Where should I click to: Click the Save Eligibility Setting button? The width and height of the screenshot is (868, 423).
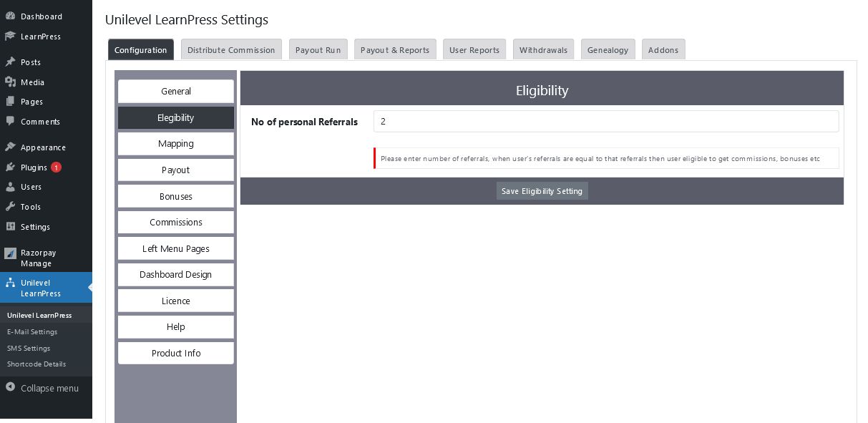[x=542, y=191]
